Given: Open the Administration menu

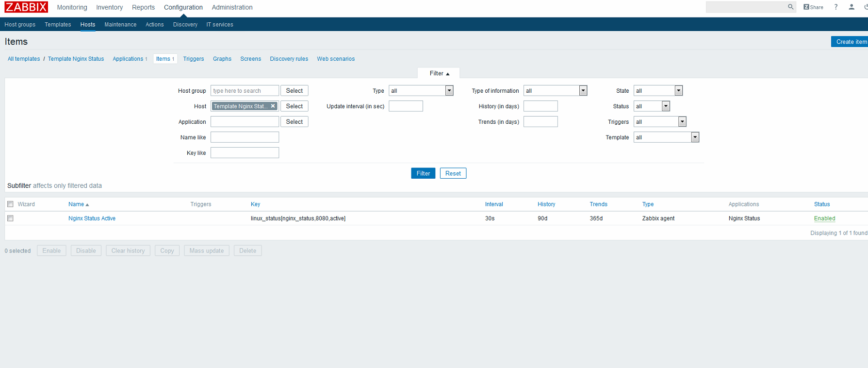Looking at the screenshot, I should point(232,7).
